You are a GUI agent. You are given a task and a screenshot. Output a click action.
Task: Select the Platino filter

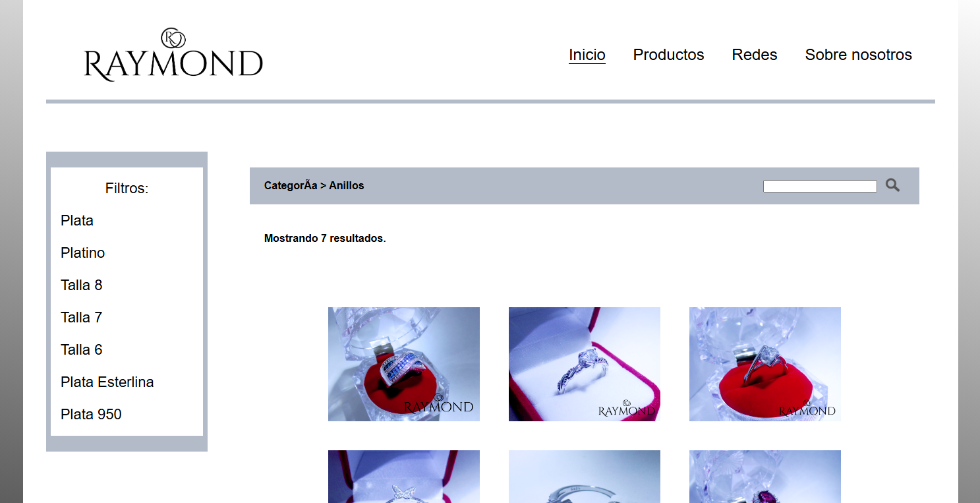[82, 253]
